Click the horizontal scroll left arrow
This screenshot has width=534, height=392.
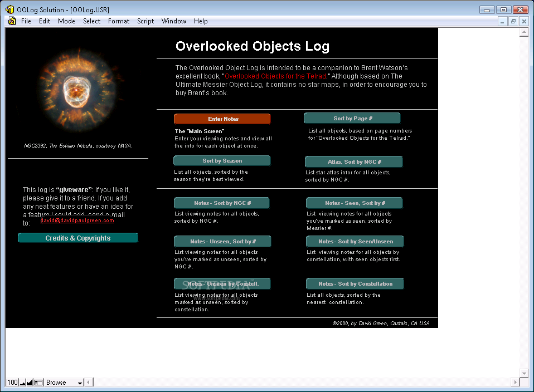point(89,383)
